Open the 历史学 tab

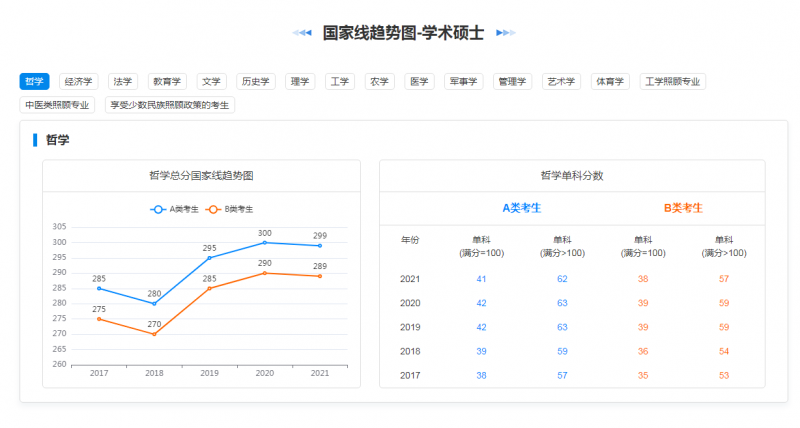pos(256,82)
